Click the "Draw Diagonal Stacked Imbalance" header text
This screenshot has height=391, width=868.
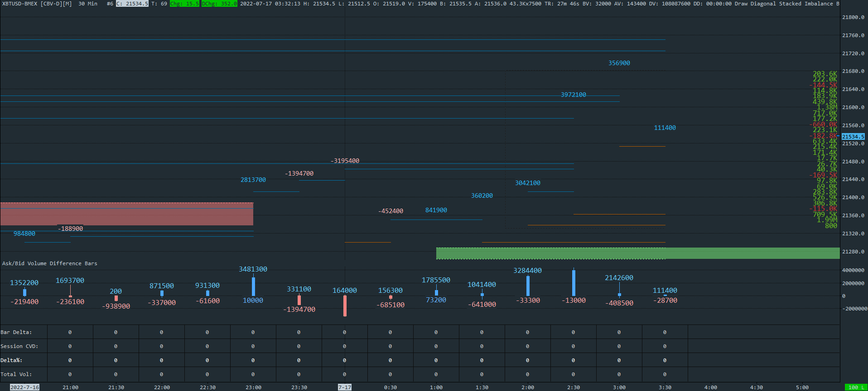point(784,4)
